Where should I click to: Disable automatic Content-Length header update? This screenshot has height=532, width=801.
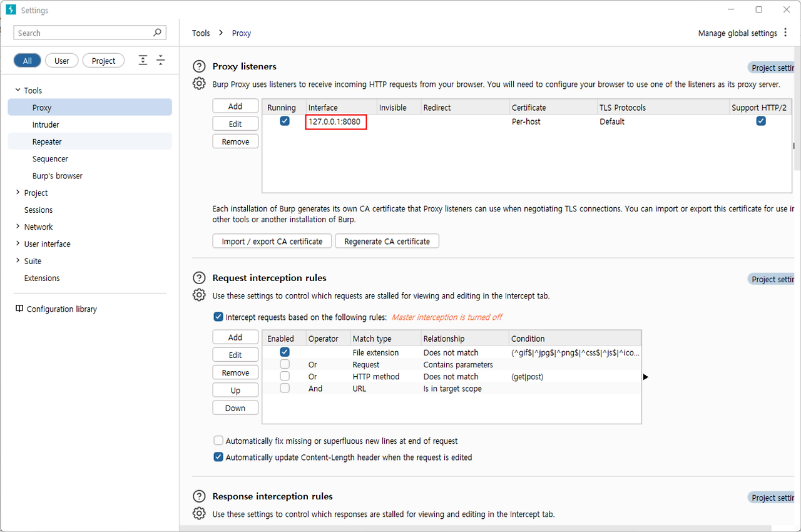[x=218, y=458]
